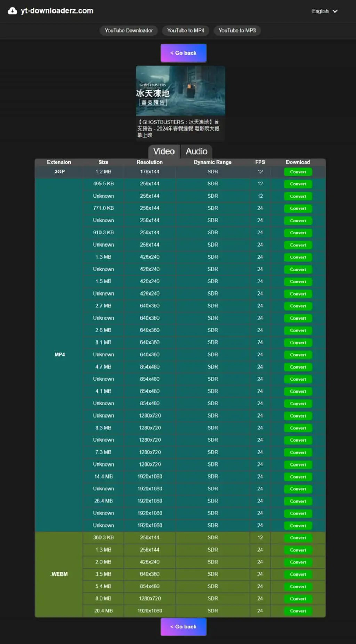Convert the 2.0 MB 426x240 WEBM
The height and width of the screenshot is (644, 356).
click(298, 562)
